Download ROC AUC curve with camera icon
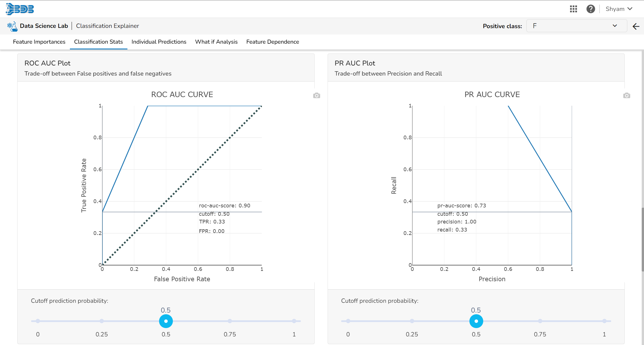 click(x=316, y=96)
